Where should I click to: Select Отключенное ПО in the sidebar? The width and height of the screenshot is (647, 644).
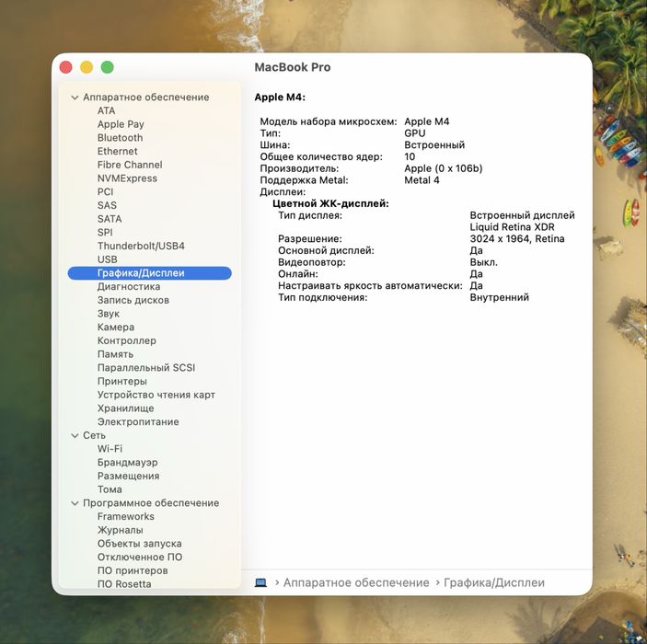(140, 558)
